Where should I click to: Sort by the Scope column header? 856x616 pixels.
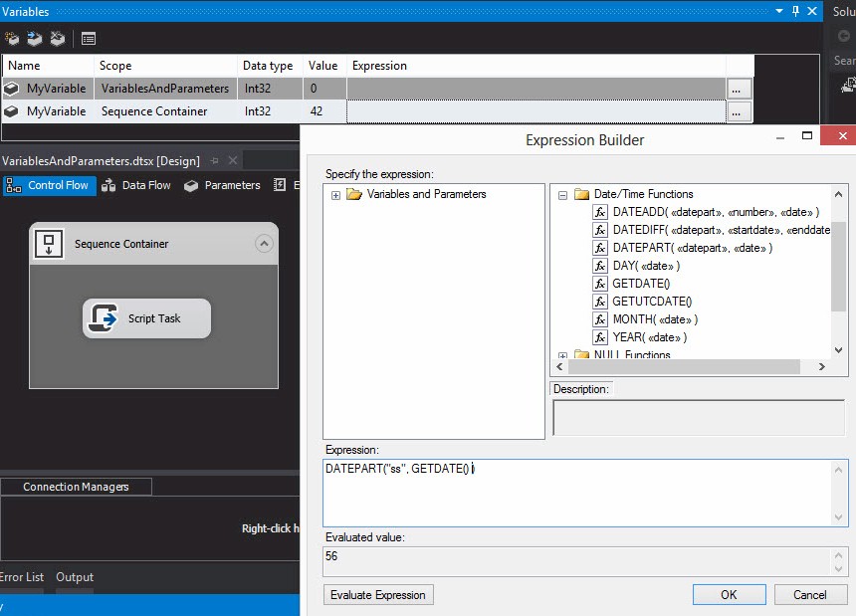click(165, 66)
